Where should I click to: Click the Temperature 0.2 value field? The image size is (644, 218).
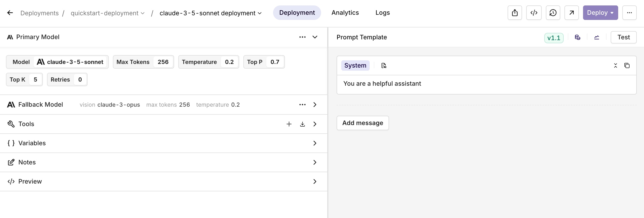[229, 62]
